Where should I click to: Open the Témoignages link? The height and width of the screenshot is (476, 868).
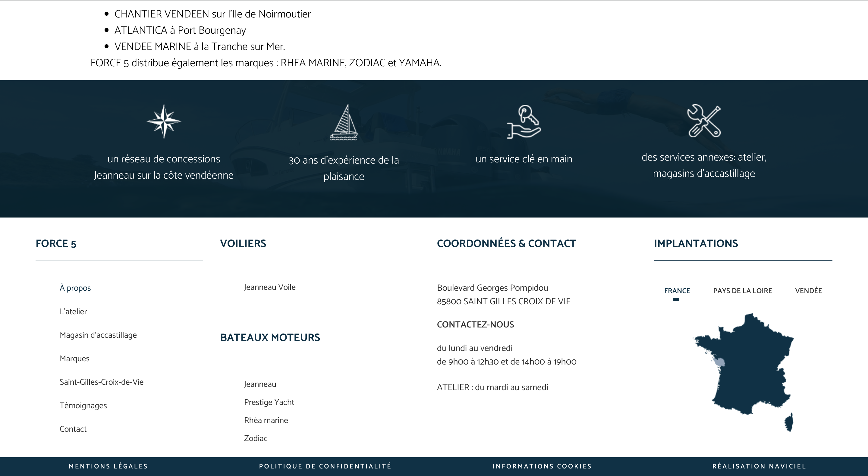click(83, 406)
